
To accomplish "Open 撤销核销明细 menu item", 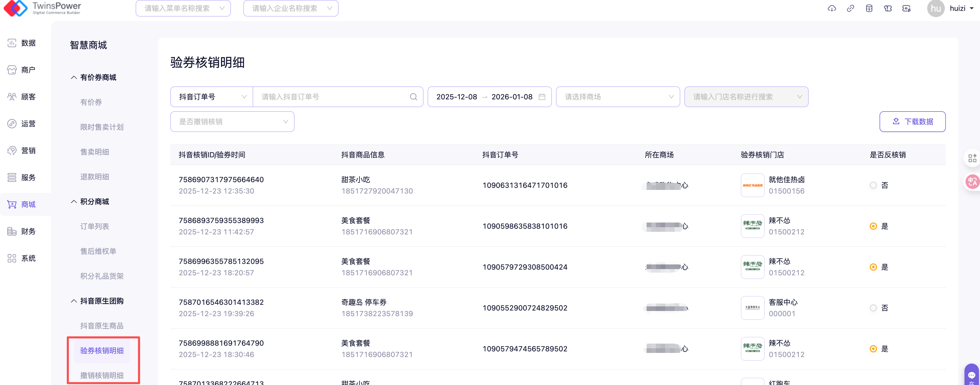I will click(x=101, y=375).
